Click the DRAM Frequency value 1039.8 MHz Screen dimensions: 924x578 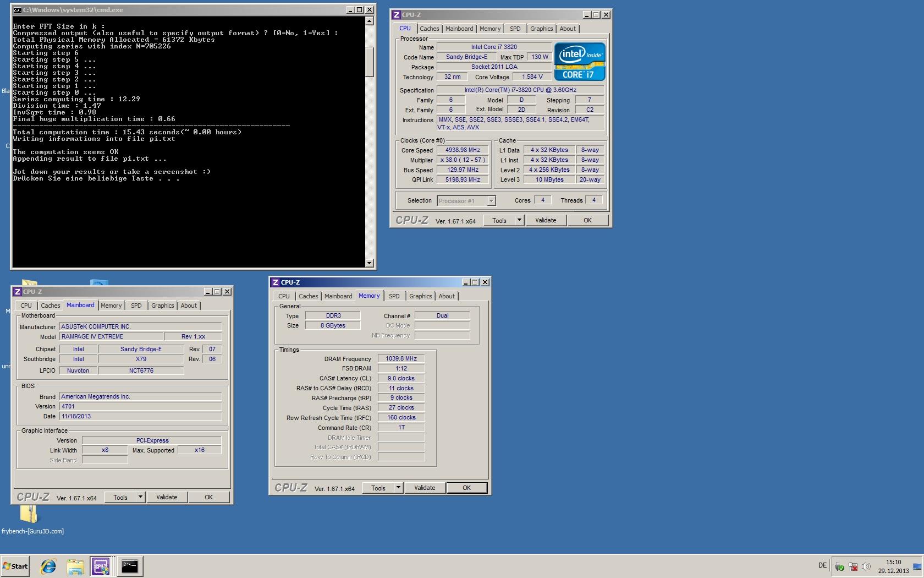pos(402,358)
